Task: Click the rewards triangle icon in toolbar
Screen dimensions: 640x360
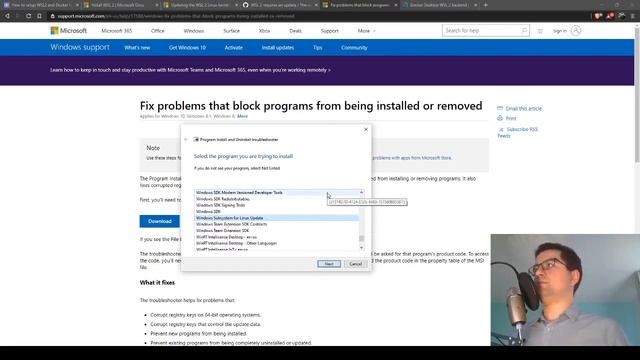Action: 610,16
